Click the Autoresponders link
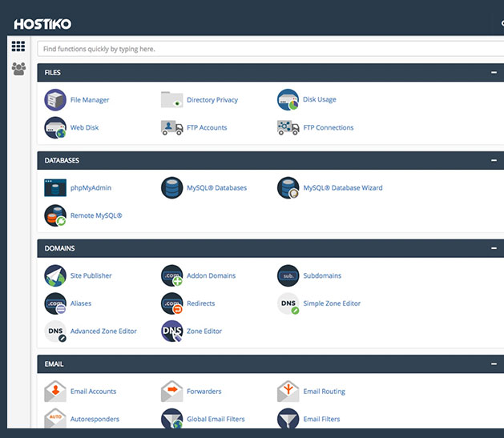The height and width of the screenshot is (438, 504). click(95, 419)
